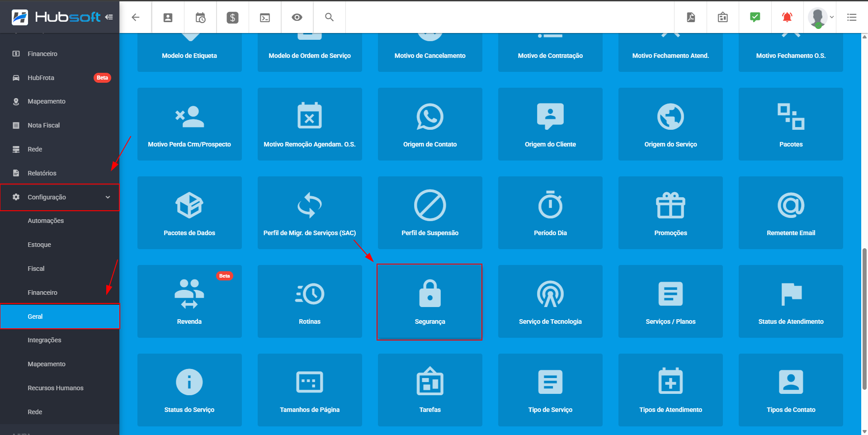Image resolution: width=868 pixels, height=435 pixels.
Task: Open the Rotinas tile
Action: click(310, 302)
